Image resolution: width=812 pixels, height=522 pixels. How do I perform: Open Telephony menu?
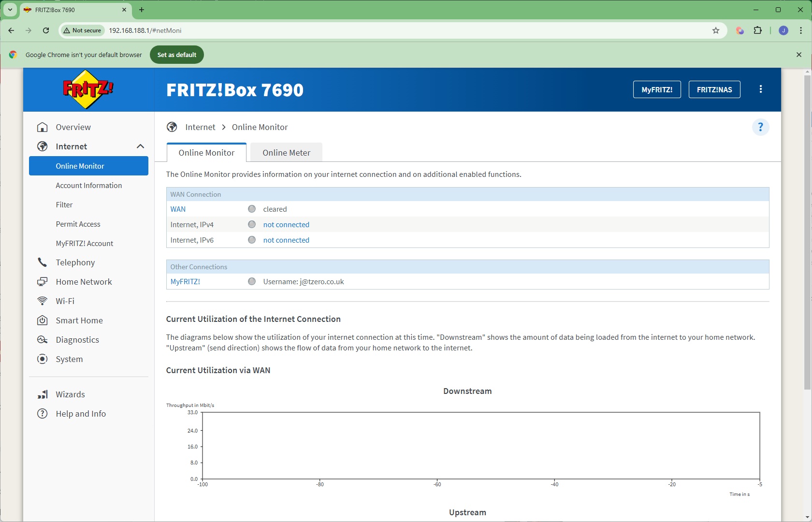pos(75,262)
